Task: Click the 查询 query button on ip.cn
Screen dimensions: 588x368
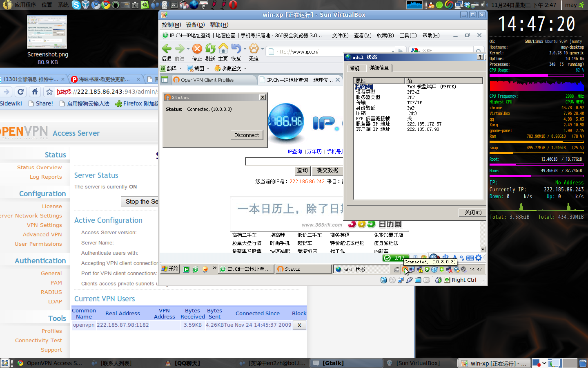Action: point(303,171)
